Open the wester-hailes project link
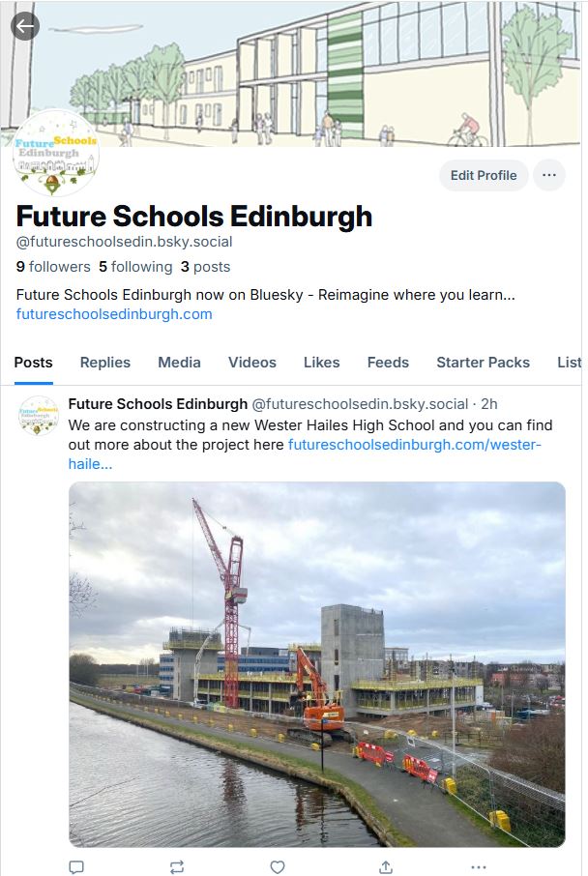The width and height of the screenshot is (588, 876). 415,445
